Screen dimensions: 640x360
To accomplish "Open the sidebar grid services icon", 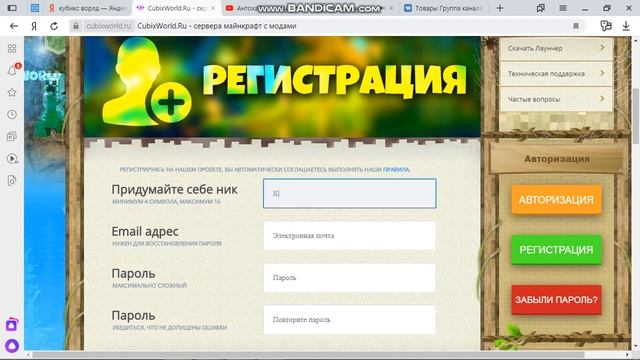I will [x=12, y=49].
